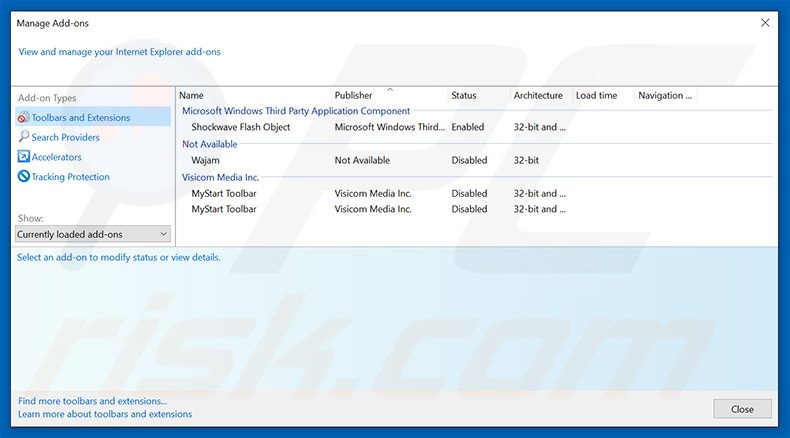The width and height of the screenshot is (790, 438).
Task: Click the Accelerators icon in sidebar
Action: click(24, 157)
